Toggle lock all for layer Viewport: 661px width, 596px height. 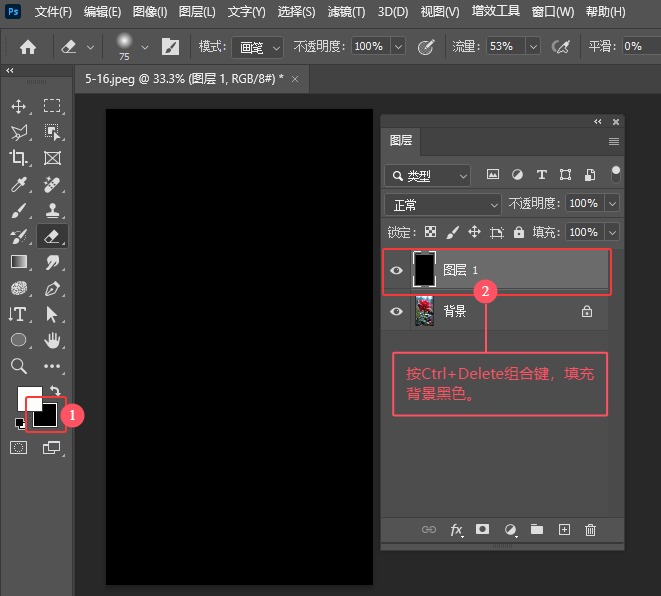[519, 232]
